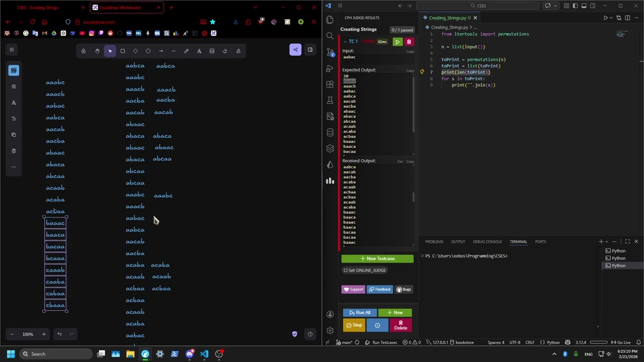Open Windows Start menu
The image size is (644, 362).
click(11, 354)
